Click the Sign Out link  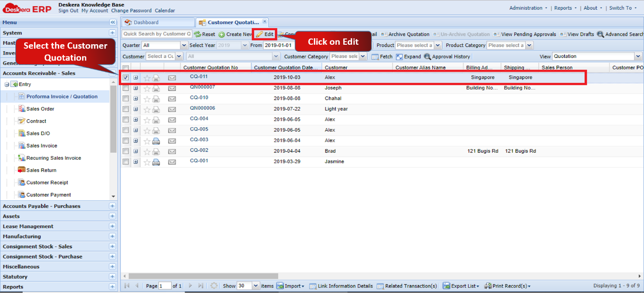[x=69, y=11]
